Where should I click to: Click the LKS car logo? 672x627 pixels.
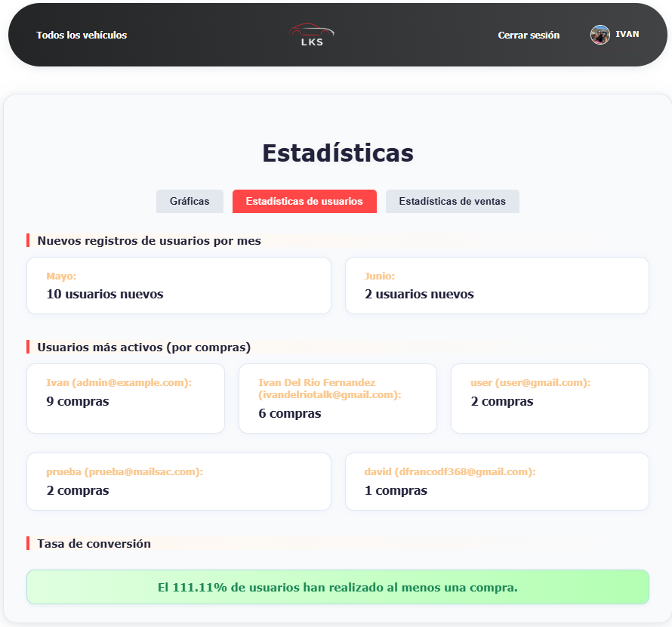[x=311, y=35]
